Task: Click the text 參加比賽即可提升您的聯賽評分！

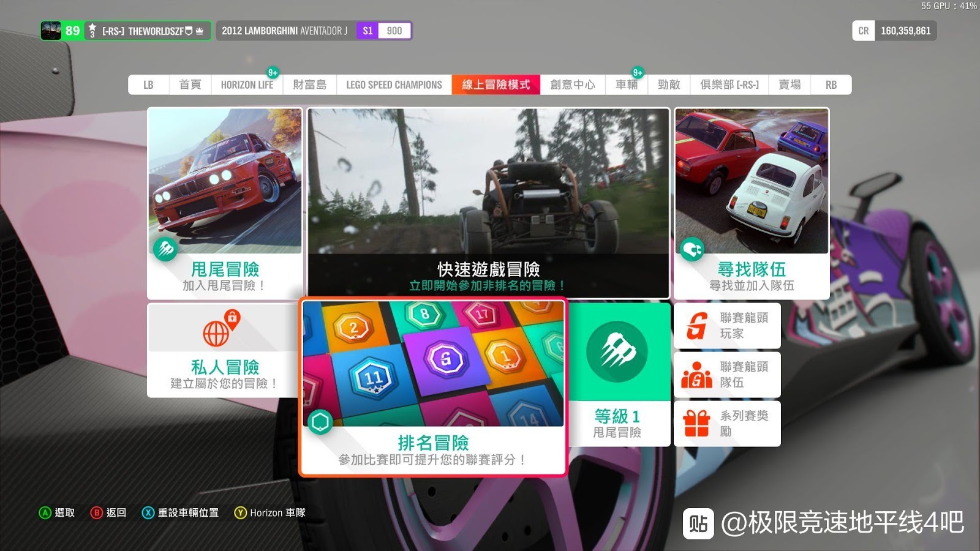Action: (433, 460)
